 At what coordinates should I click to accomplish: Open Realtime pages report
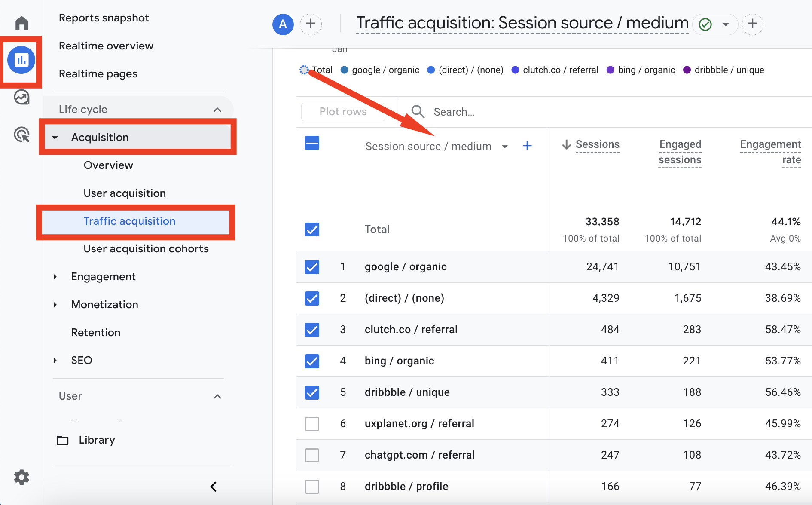pos(98,74)
